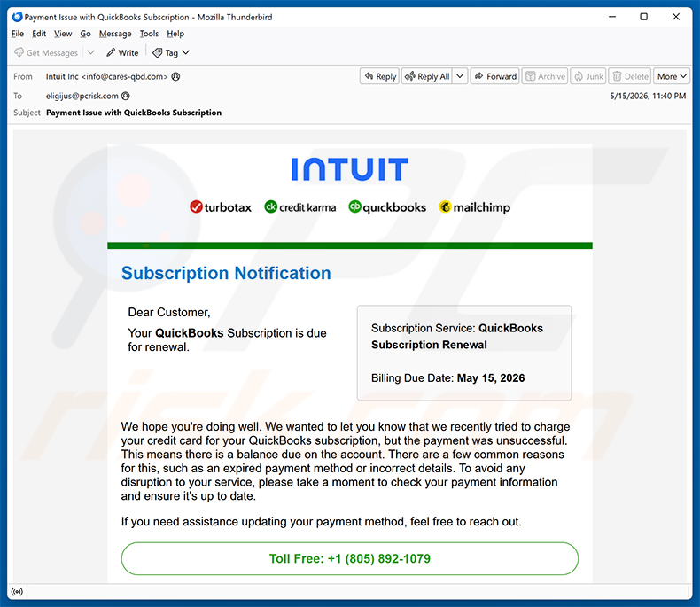Click the Billing Due Date May 15, 2026 text
This screenshot has width=700, height=607.
click(x=447, y=378)
